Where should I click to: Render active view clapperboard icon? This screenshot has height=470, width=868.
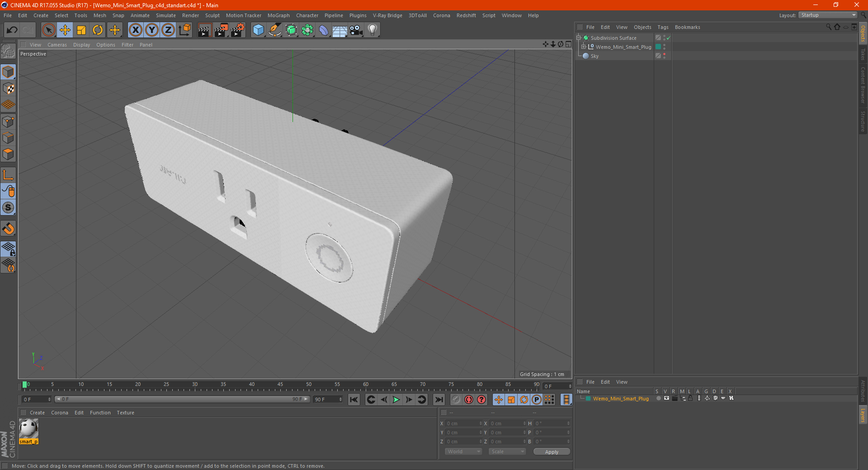[204, 30]
